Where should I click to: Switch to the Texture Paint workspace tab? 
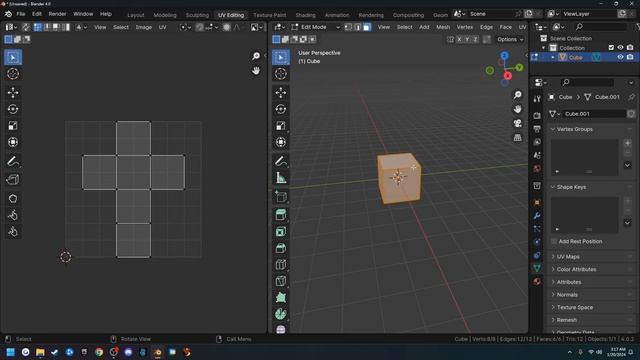click(x=269, y=15)
